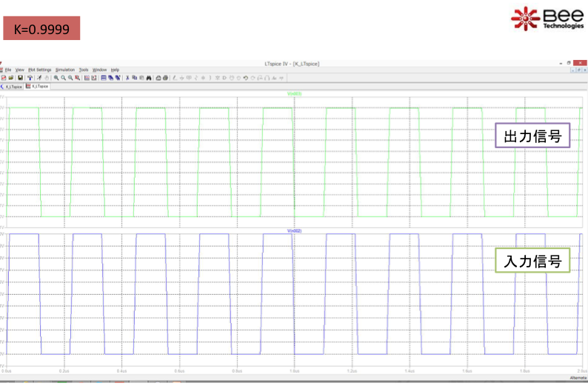This screenshot has height=386, width=588.
Task: Click the Print icon in toolbar
Action: (165, 77)
